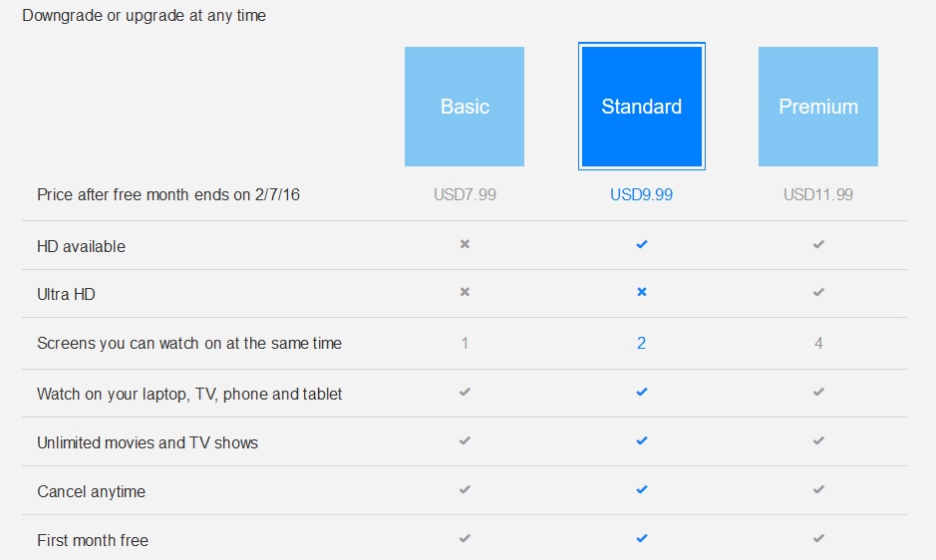Screen dimensions: 936x560
Task: Click Premium checkmark for Cancel anytime
Action: [x=818, y=489]
